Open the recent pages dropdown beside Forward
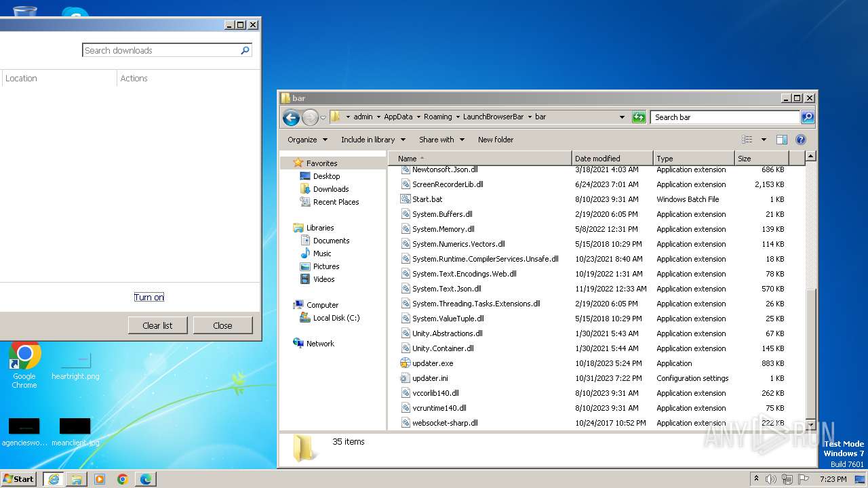 (323, 117)
